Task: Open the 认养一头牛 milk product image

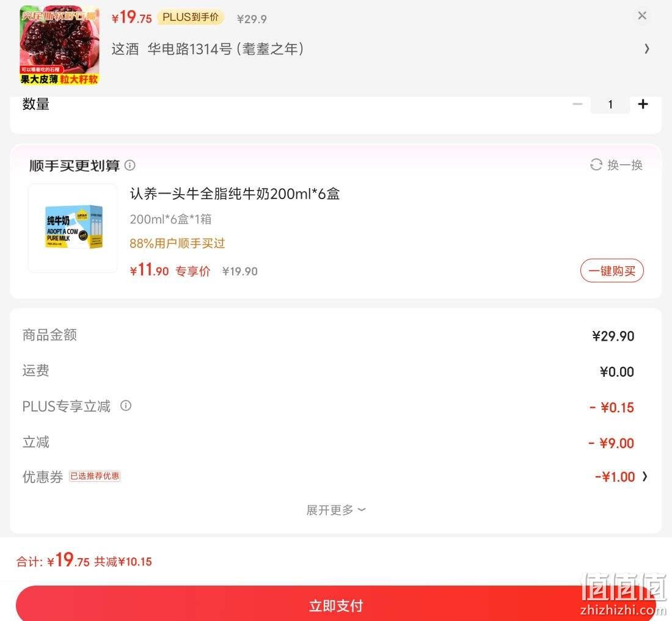Action: pos(73,228)
